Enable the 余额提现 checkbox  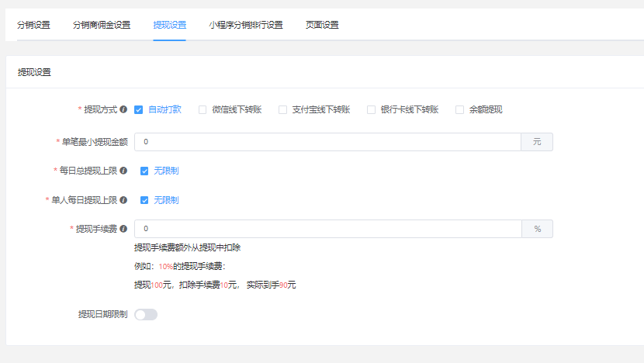point(459,109)
